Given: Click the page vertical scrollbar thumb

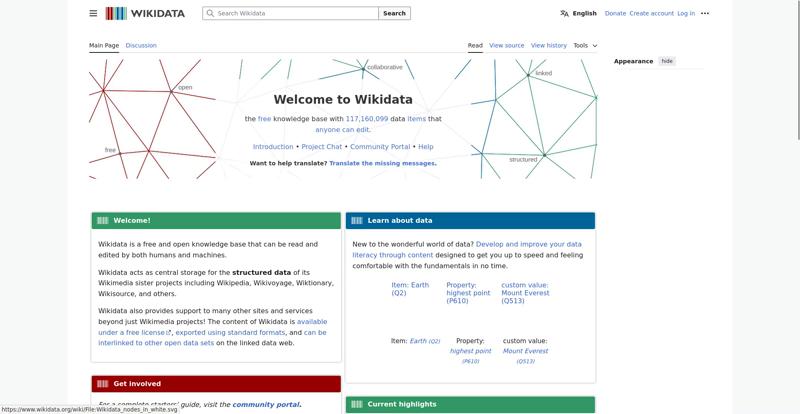Looking at the screenshot, I should [797, 69].
